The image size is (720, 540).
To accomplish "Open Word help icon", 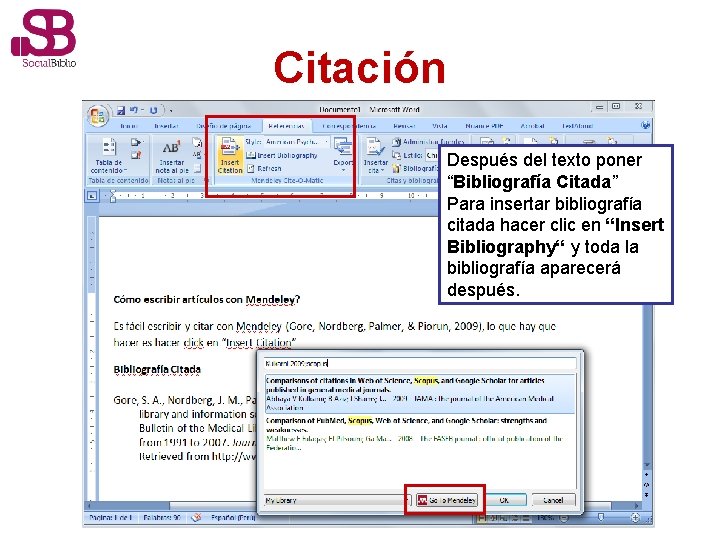I will pos(645,125).
